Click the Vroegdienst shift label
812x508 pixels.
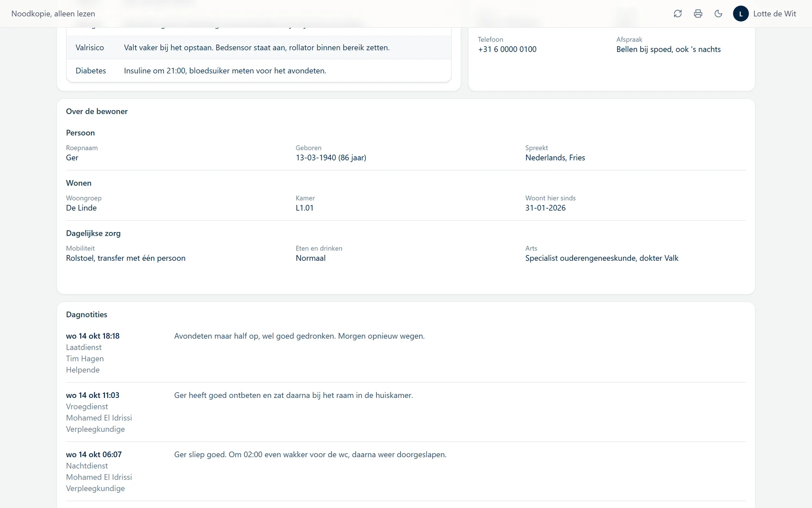click(x=87, y=406)
